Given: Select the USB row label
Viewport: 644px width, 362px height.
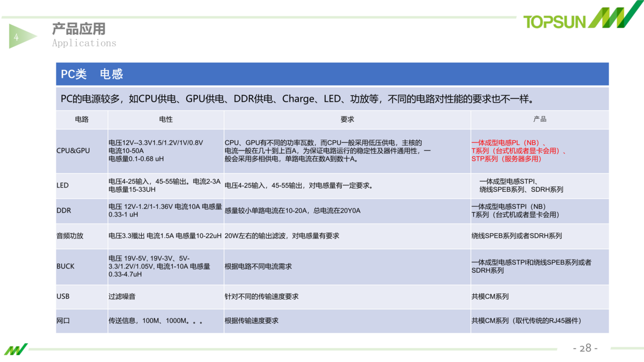Looking at the screenshot, I should point(63,296).
